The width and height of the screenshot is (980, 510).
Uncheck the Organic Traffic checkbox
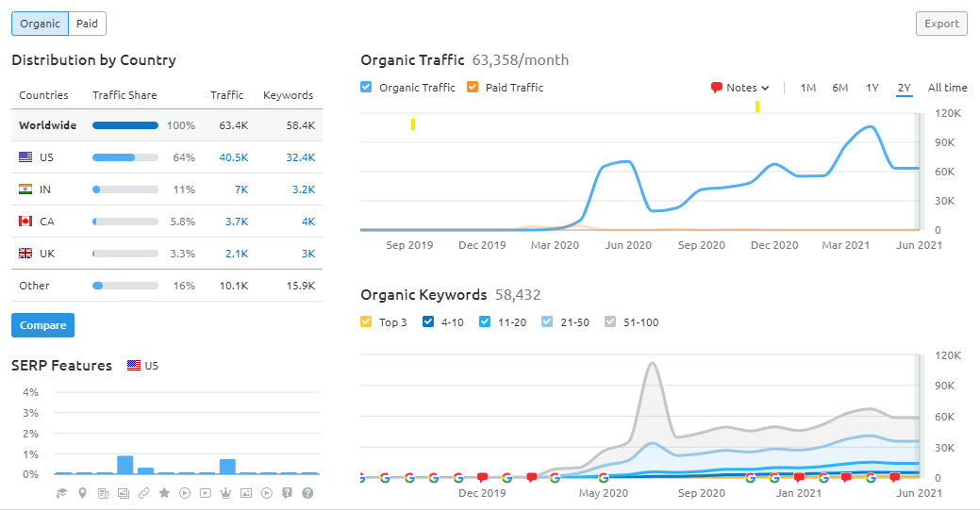(366, 87)
